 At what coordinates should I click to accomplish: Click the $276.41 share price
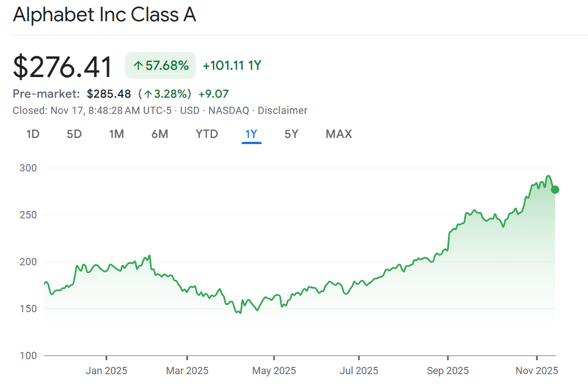62,67
